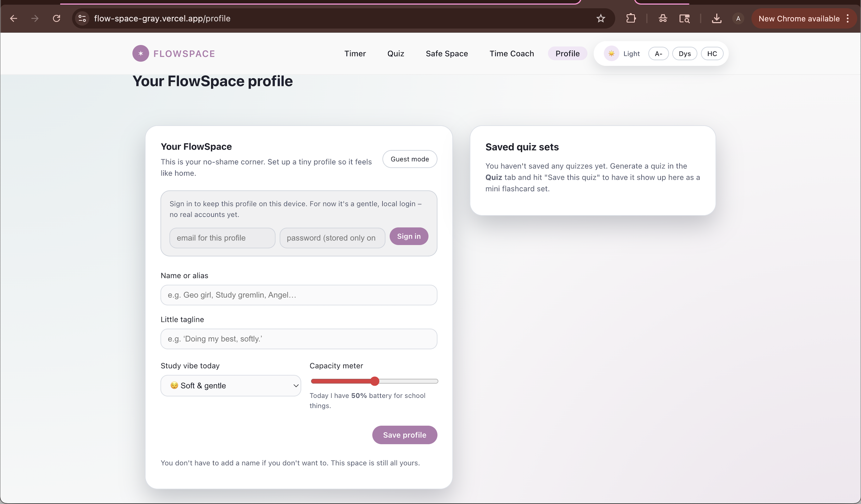Reload the page
Screen dimensions: 861x504
(x=57, y=18)
